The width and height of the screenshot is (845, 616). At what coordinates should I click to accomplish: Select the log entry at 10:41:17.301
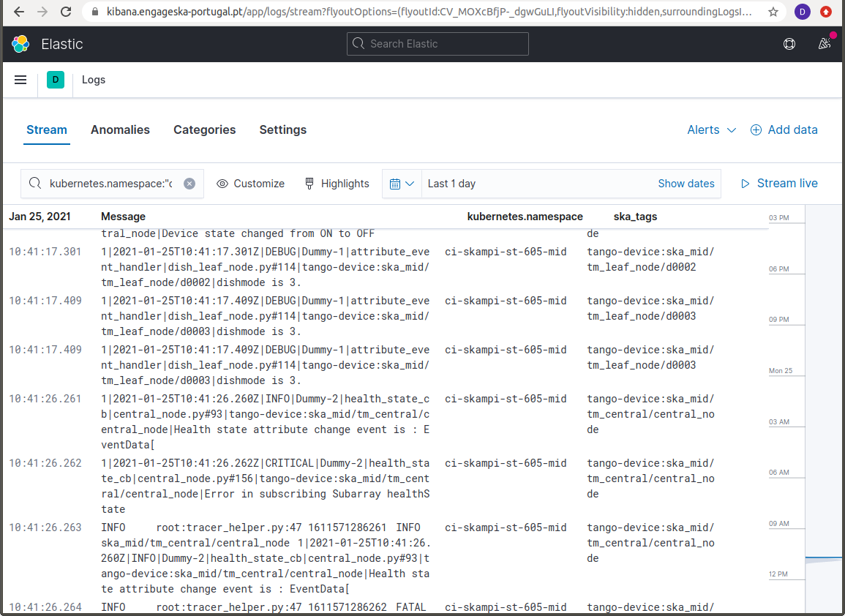click(x=386, y=267)
